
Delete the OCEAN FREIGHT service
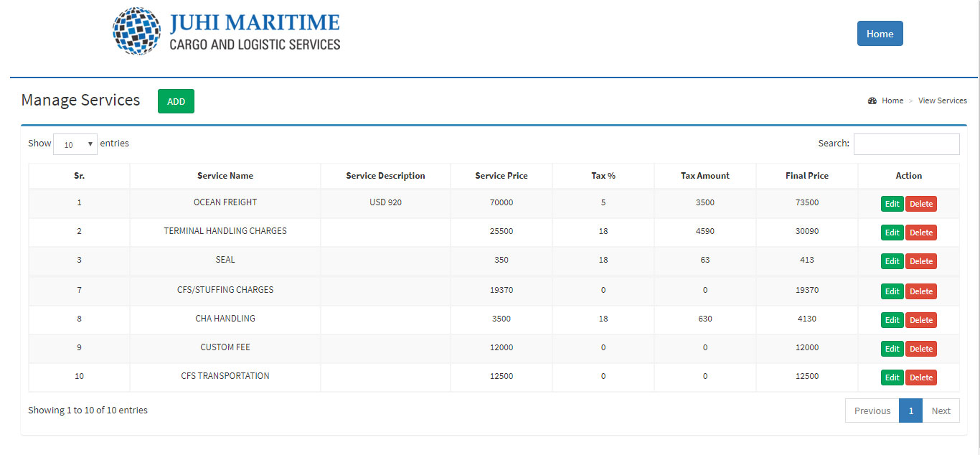921,204
